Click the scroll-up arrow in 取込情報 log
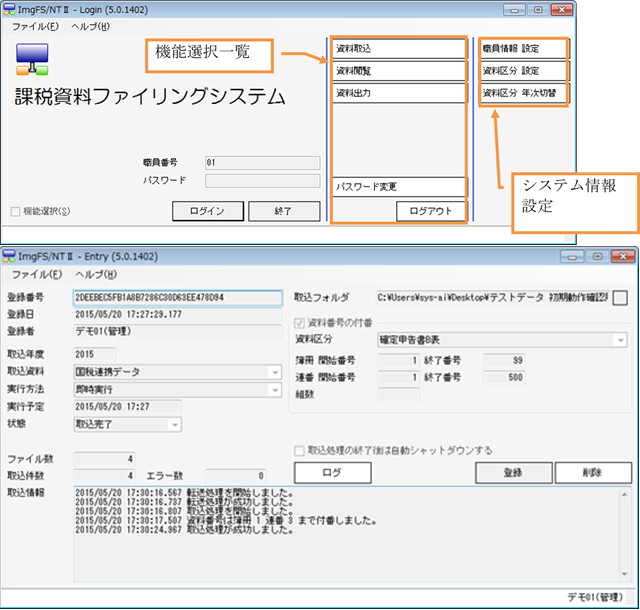640x610 pixels. coord(624,495)
